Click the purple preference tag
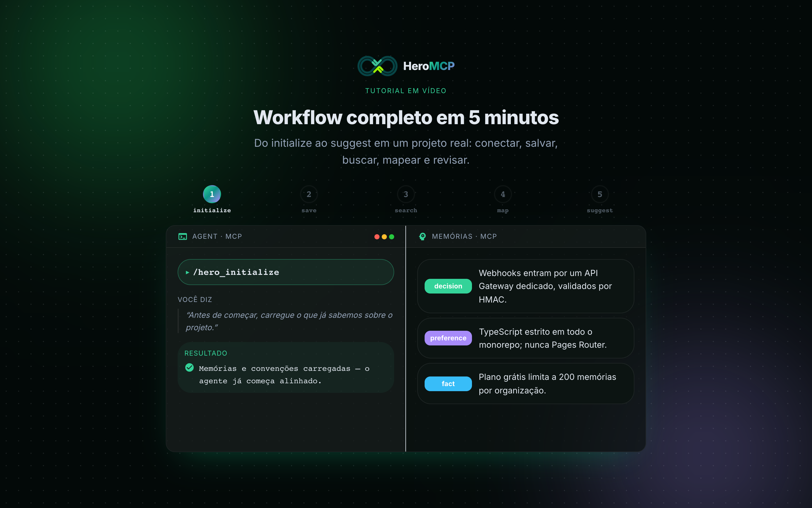Screen dimensions: 812x508 [448, 338]
